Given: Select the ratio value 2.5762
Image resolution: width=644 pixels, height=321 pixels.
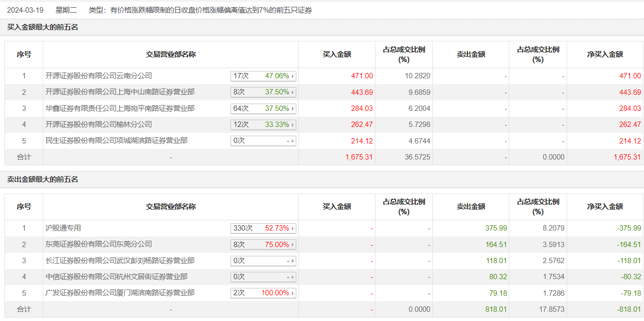Looking at the screenshot, I should 554,261.
